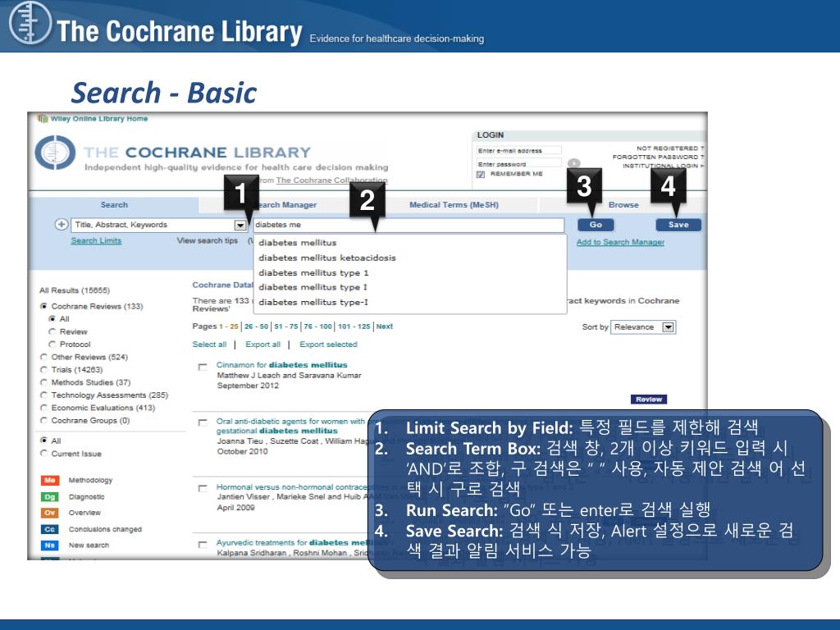Click the search term box containing 'diabetes me'
The height and width of the screenshot is (630, 840).
[409, 225]
